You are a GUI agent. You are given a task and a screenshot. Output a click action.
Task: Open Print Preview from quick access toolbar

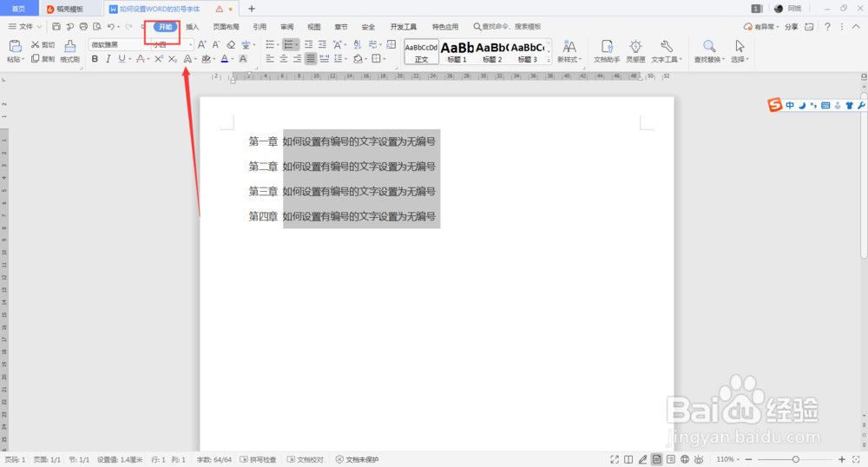pos(97,27)
